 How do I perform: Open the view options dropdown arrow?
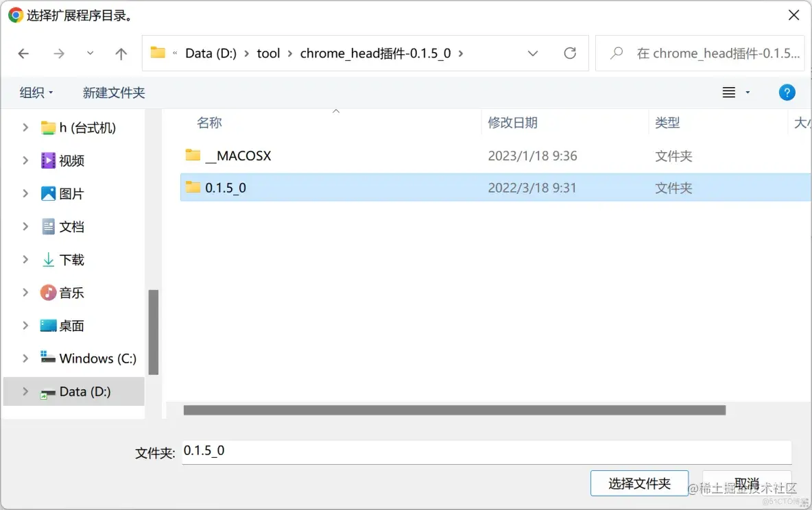coord(748,92)
